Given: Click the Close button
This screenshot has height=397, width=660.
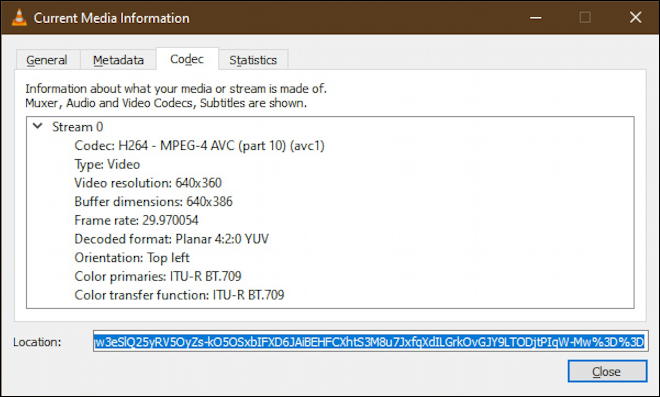Looking at the screenshot, I should pos(607,371).
